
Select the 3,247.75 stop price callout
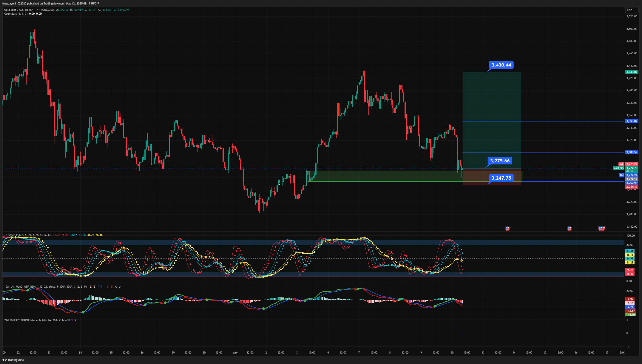(x=501, y=178)
